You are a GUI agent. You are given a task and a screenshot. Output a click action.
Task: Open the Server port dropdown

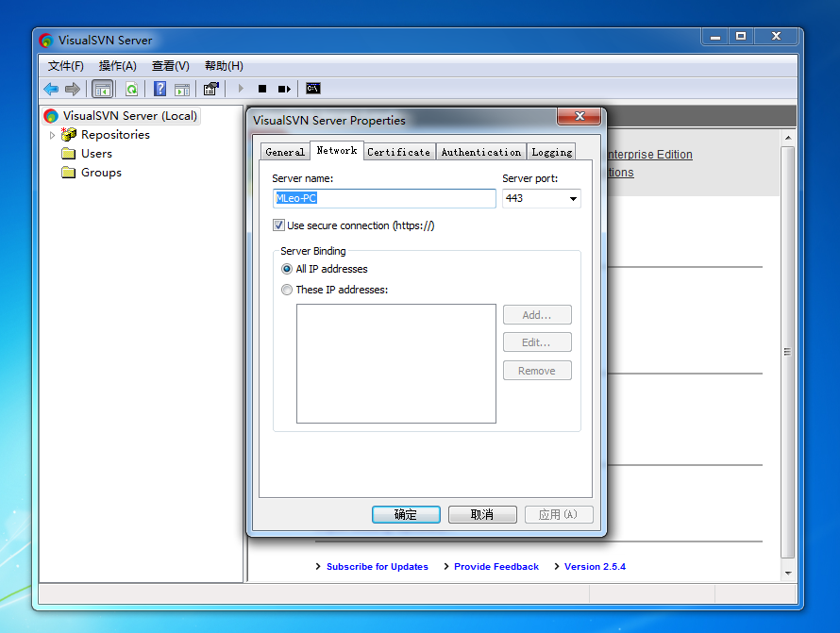573,199
